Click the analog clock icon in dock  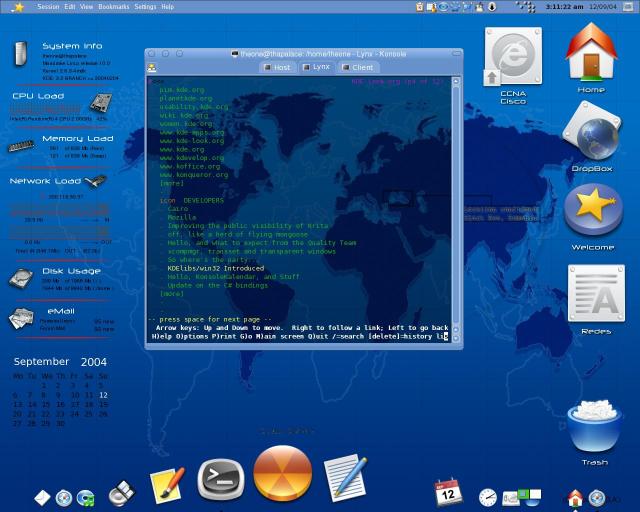[x=488, y=497]
